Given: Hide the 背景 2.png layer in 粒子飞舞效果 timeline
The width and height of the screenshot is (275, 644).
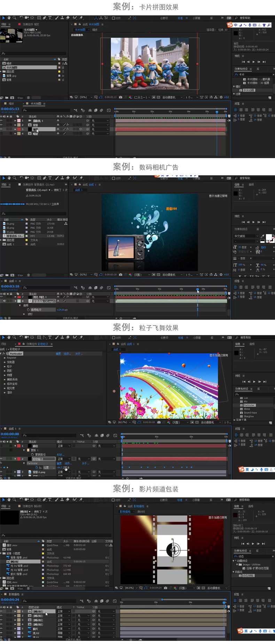Looking at the screenshot, I should [x=1, y=472].
